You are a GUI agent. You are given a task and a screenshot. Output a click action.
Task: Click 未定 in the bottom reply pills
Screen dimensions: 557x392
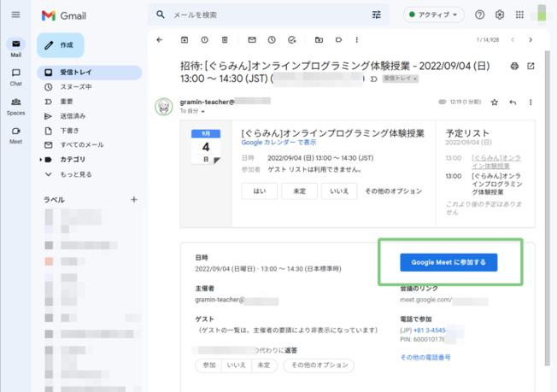pos(264,366)
